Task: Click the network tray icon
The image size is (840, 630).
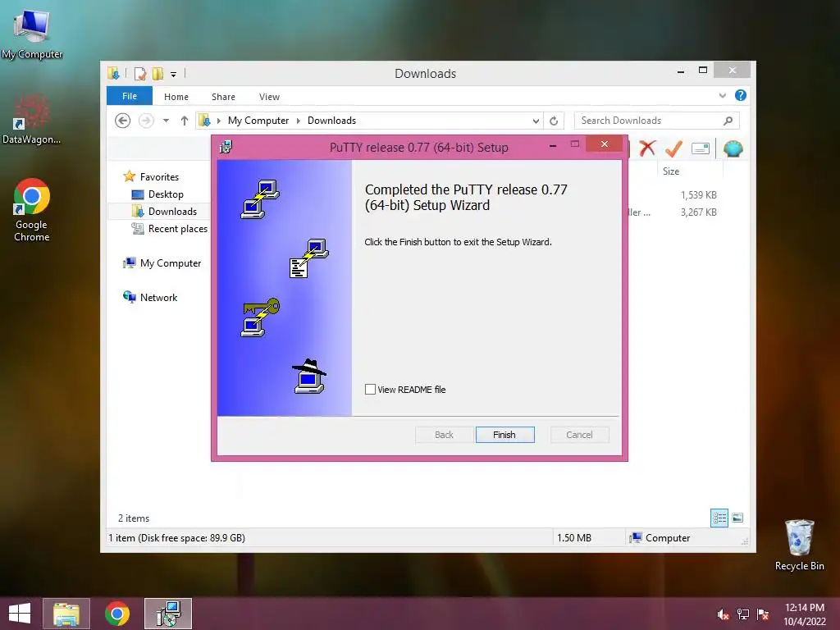Action: tap(743, 614)
